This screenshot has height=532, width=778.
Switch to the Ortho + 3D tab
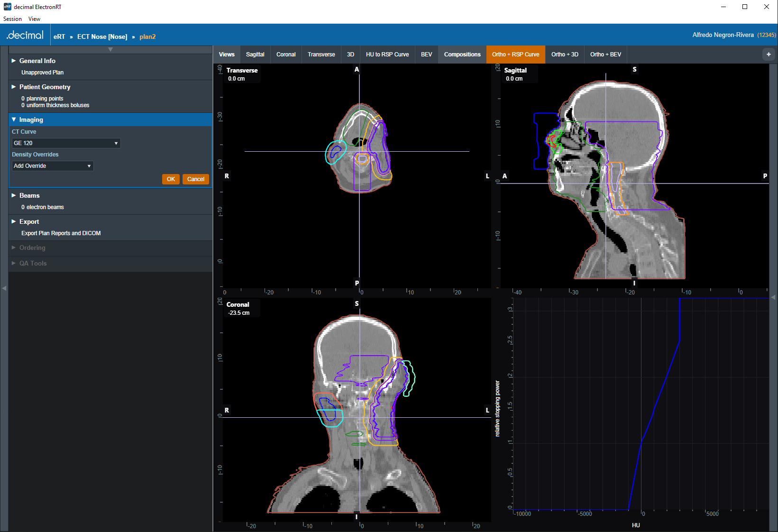pos(564,55)
